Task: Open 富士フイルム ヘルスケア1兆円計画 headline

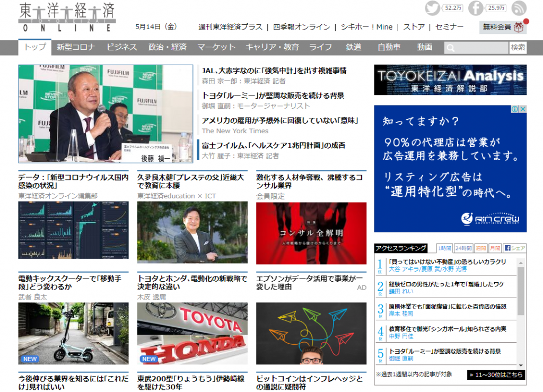Action: click(274, 145)
